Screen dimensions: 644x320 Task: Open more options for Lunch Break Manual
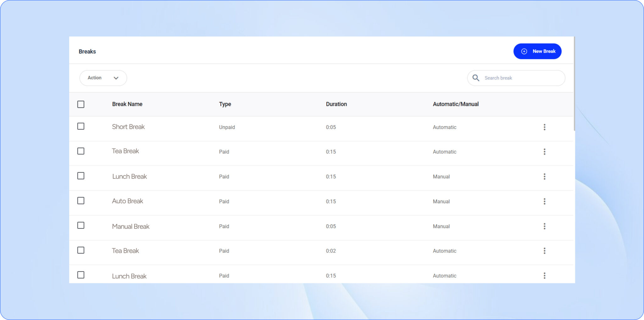(544, 177)
